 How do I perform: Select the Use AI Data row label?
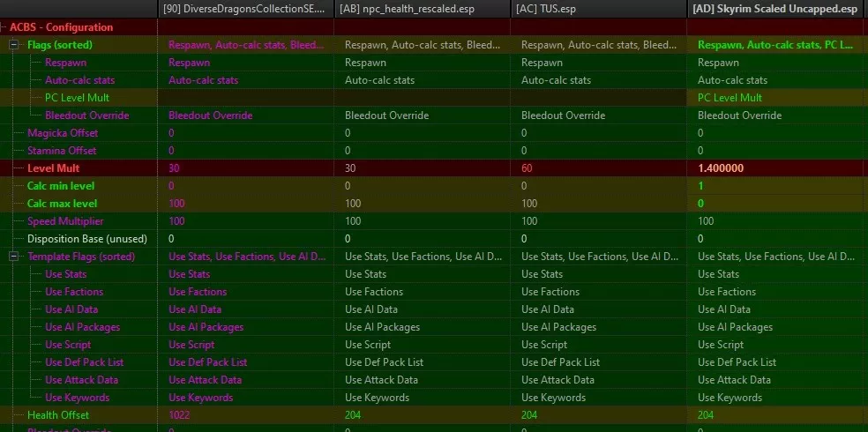[x=71, y=309]
